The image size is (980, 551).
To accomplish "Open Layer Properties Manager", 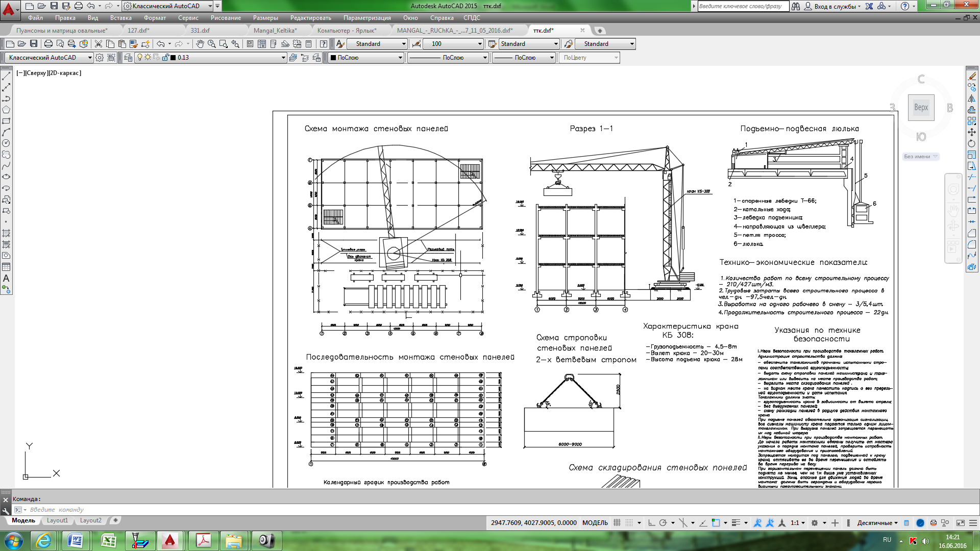I will tap(128, 58).
